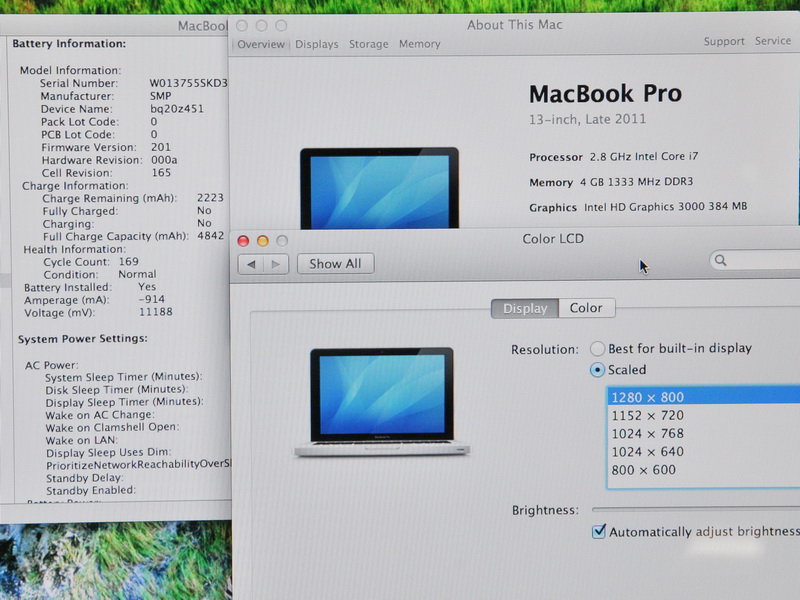This screenshot has height=600, width=800.
Task: Toggle Automatically adjust brightness checkbox
Action: 598,531
